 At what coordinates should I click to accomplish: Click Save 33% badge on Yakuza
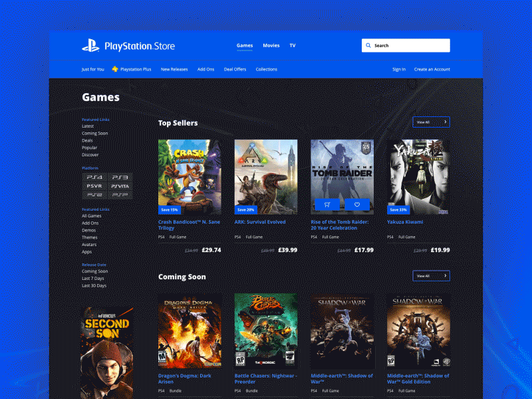click(x=398, y=209)
